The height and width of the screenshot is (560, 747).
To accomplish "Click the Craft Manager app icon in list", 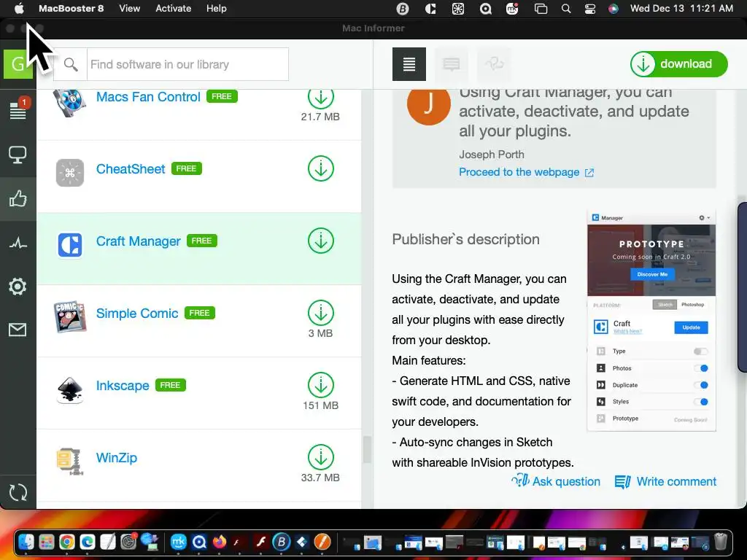I will [x=69, y=245].
